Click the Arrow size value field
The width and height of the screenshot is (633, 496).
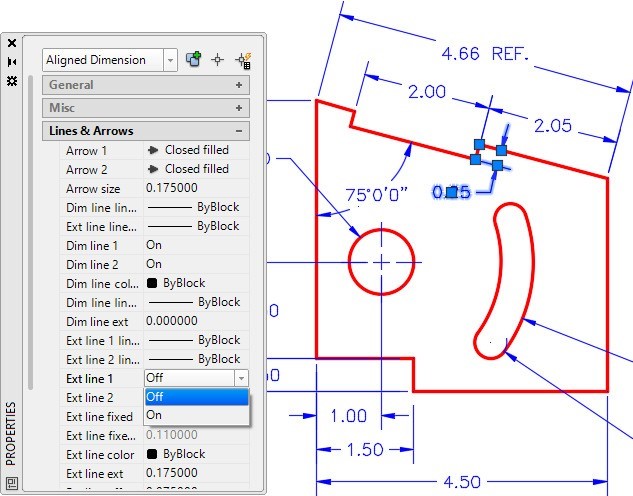(195, 188)
